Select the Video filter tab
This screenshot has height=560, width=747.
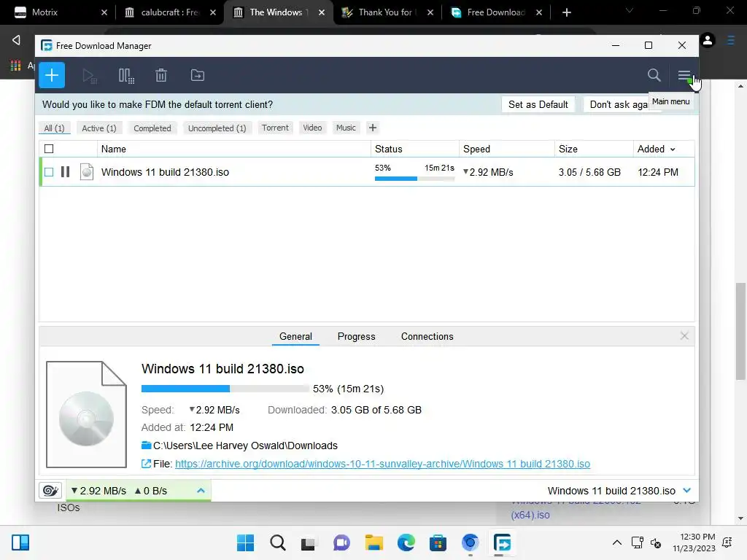tap(312, 128)
